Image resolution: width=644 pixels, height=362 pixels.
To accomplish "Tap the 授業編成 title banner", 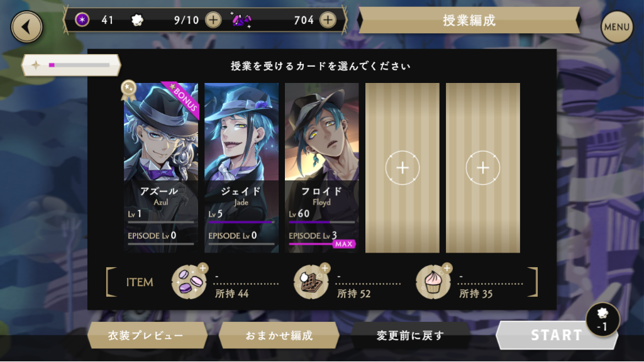I will [469, 20].
